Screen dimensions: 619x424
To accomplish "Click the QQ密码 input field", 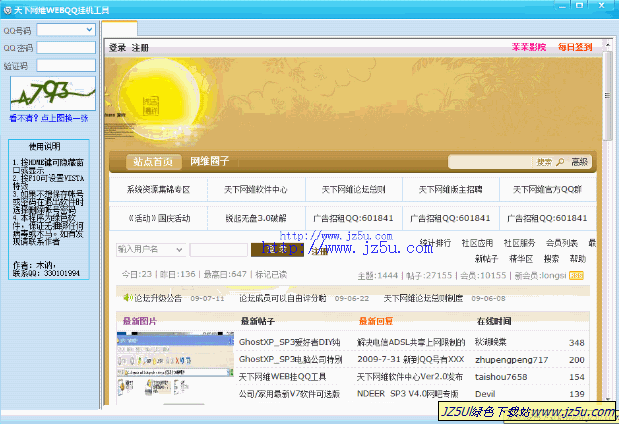I will [66, 47].
